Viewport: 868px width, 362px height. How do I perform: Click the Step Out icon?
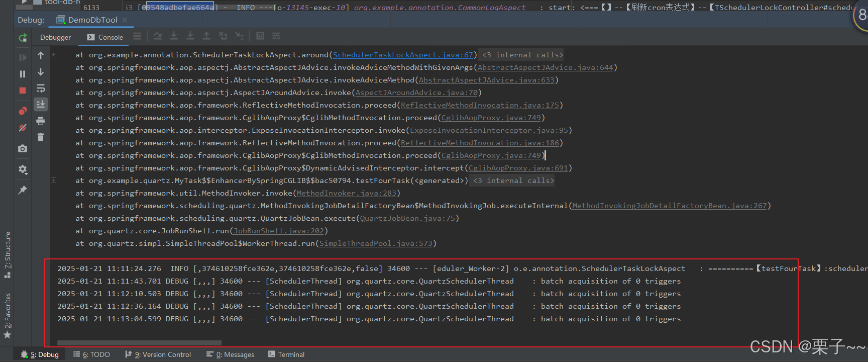click(x=206, y=36)
